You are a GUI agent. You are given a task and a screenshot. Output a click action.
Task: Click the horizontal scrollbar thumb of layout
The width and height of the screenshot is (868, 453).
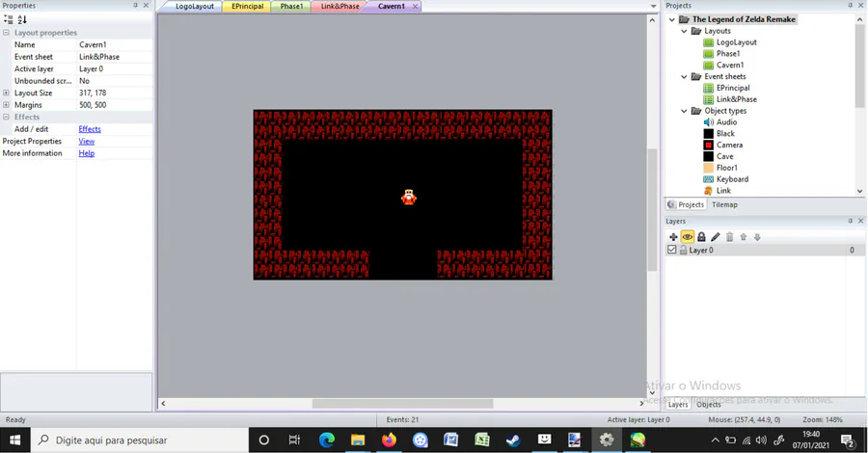402,404
